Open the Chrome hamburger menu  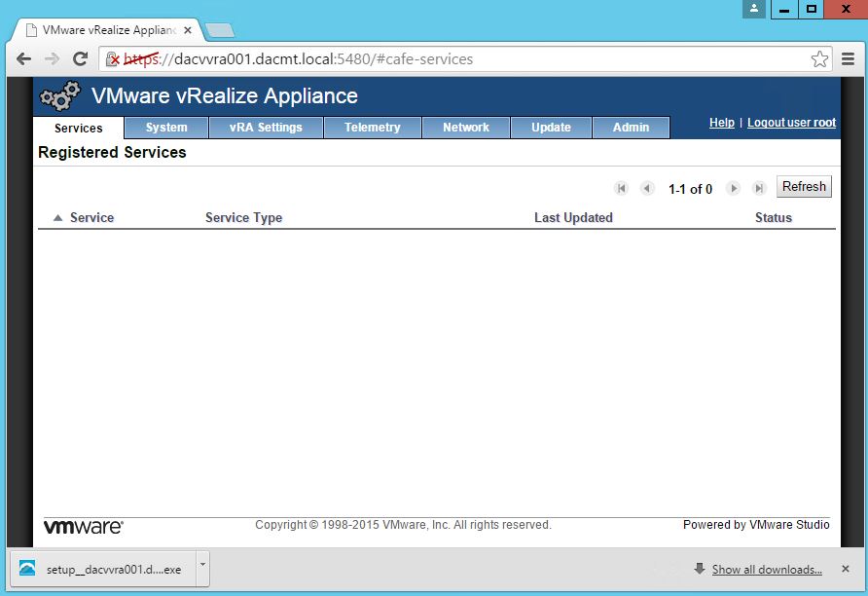(849, 58)
